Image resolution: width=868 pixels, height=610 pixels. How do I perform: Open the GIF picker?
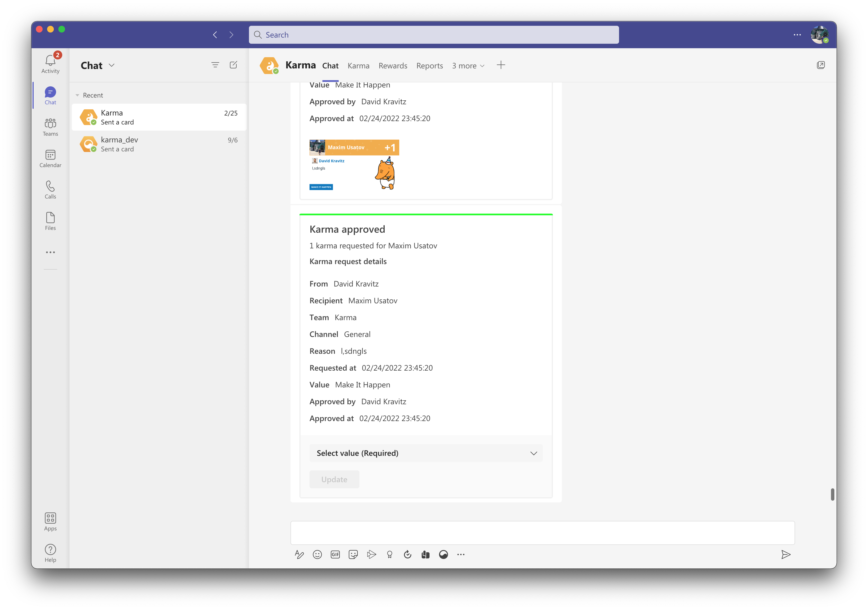click(335, 554)
